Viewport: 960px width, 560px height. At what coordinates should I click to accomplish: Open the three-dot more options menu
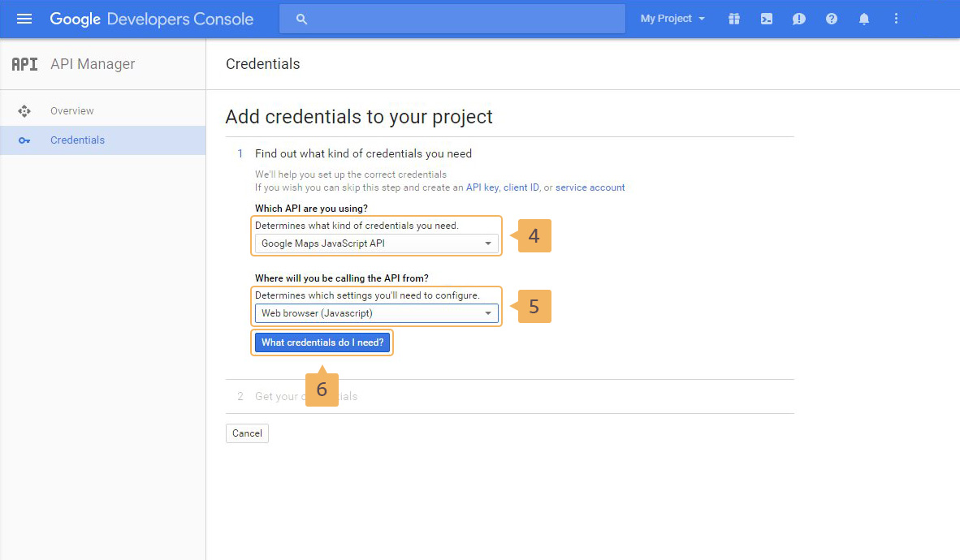(897, 19)
